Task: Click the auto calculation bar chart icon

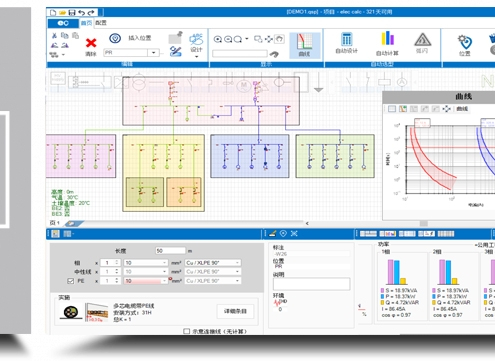Action: 388,38
